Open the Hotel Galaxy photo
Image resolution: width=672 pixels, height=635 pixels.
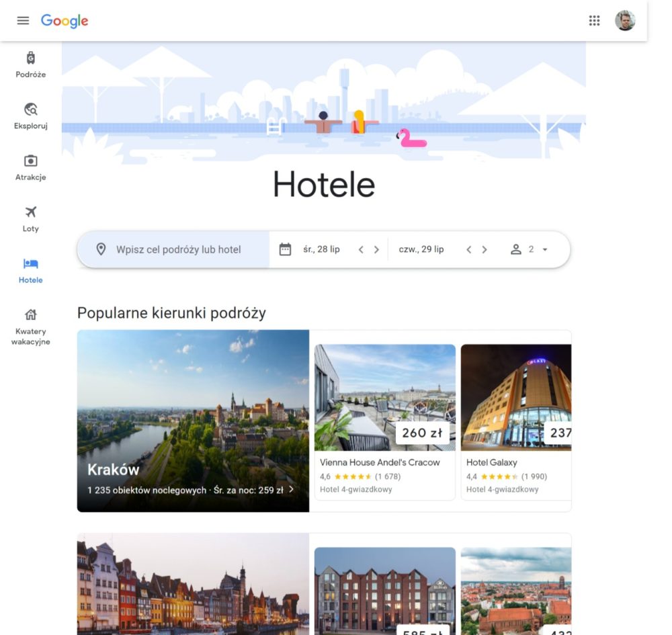[516, 398]
